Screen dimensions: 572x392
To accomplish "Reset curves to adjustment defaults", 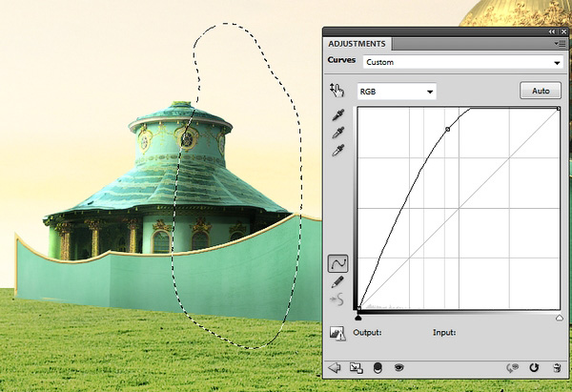I will (x=534, y=367).
